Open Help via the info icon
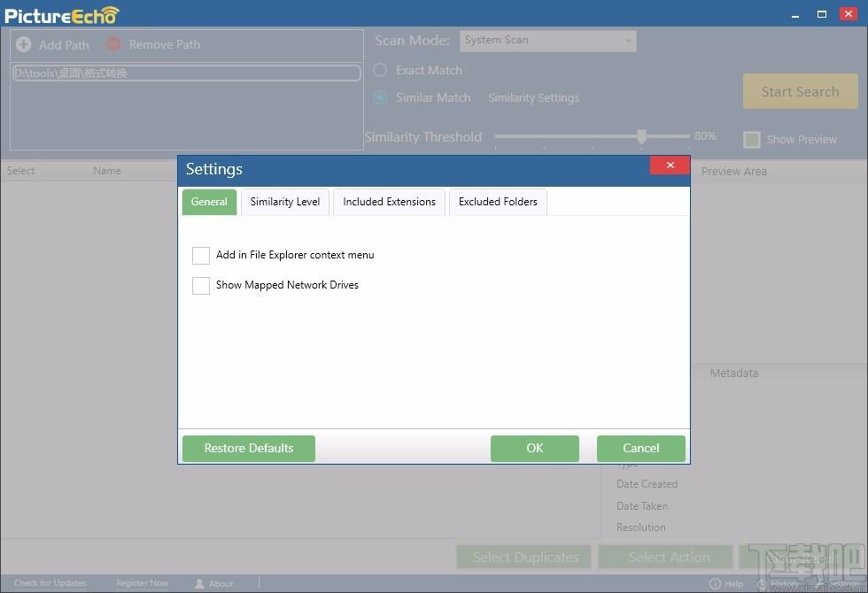 pos(716,583)
